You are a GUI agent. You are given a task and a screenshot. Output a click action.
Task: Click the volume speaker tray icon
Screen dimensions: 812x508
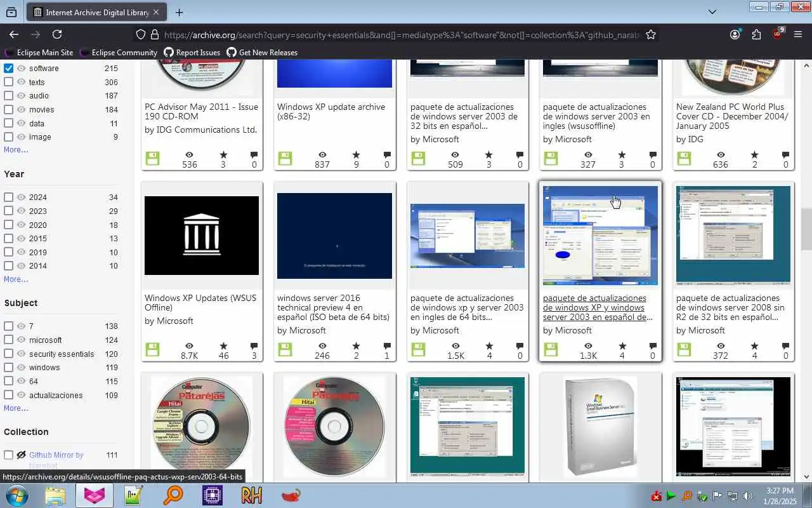[x=747, y=496]
